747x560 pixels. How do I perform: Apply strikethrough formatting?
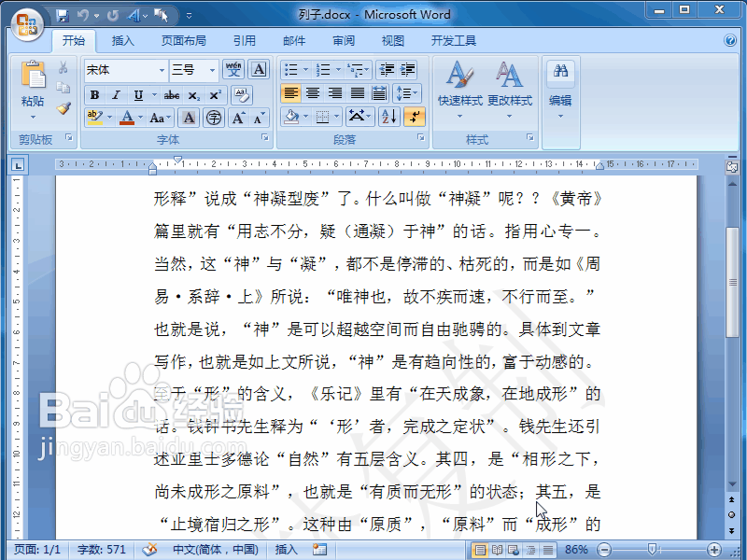172,95
